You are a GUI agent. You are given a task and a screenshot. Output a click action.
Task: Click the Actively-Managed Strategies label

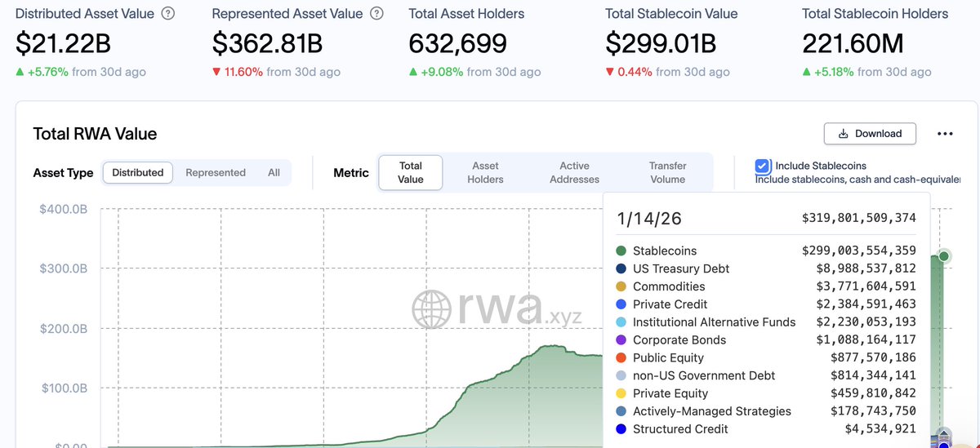[x=712, y=411]
